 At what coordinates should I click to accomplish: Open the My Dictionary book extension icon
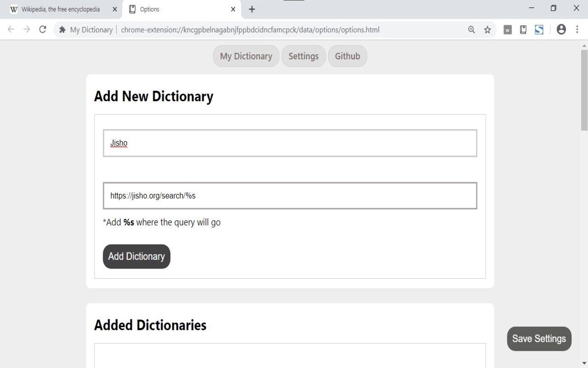[x=523, y=29]
